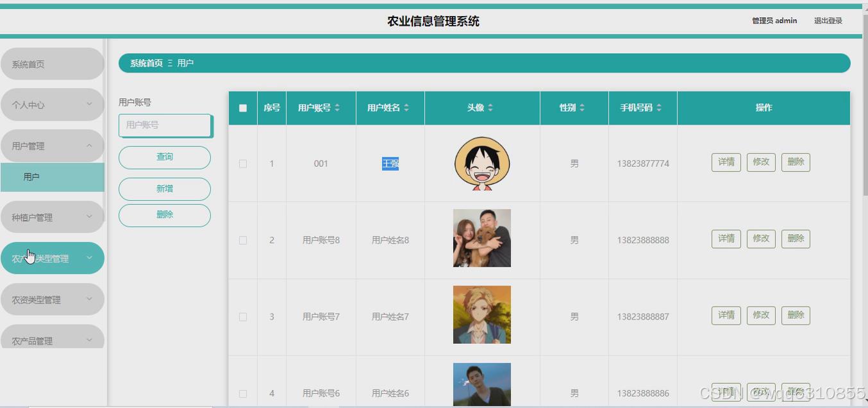Viewport: 868px width, 408px height.
Task: Click 删除 for 用户账号7
Action: (796, 316)
